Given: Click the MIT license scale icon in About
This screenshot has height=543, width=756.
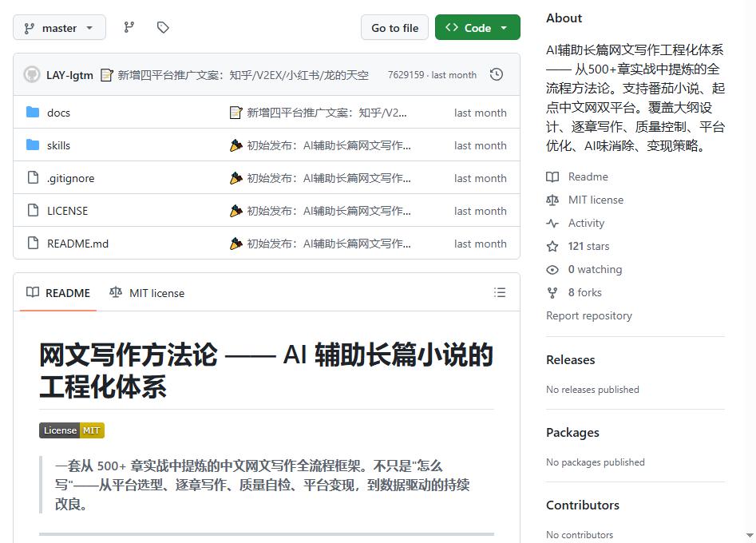Looking at the screenshot, I should pos(552,200).
